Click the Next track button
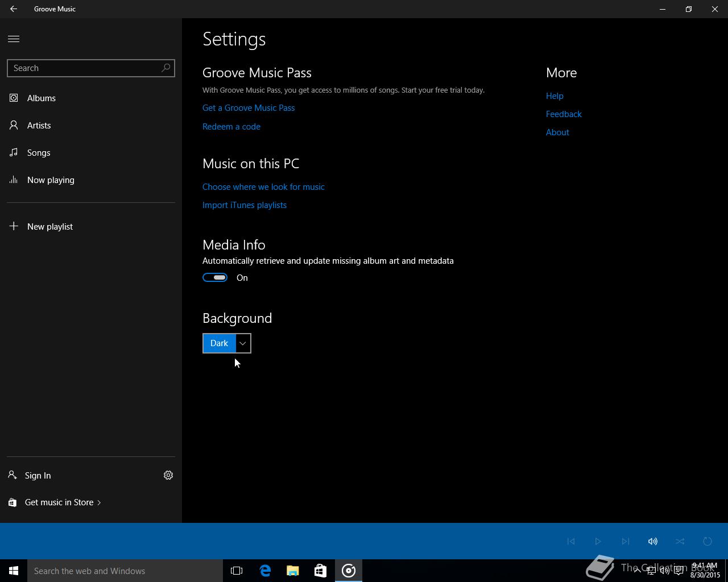Image resolution: width=728 pixels, height=582 pixels. [x=626, y=541]
